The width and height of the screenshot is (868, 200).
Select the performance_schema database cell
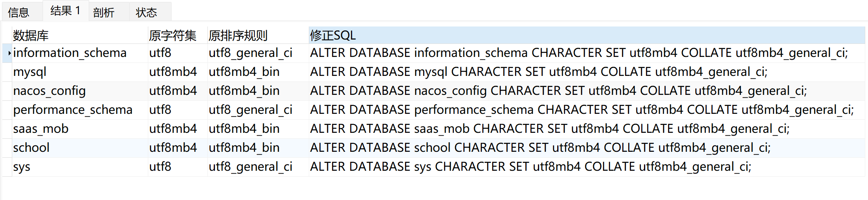pos(80,110)
